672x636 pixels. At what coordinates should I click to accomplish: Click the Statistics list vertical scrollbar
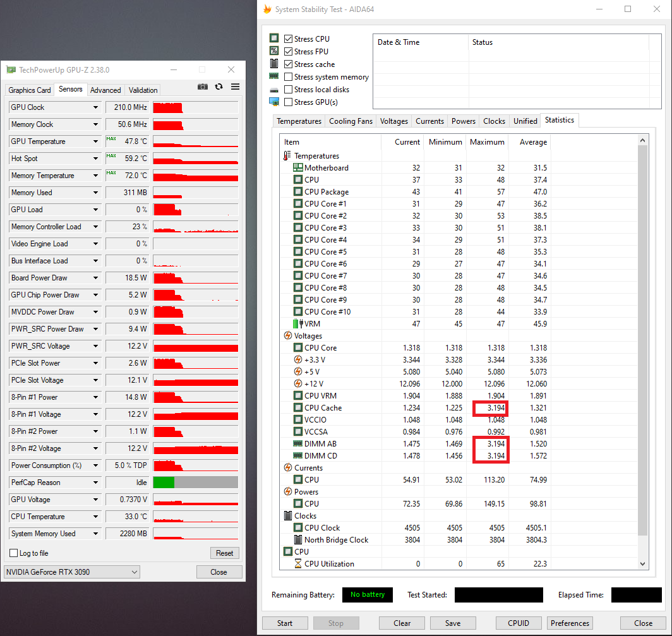click(643, 341)
